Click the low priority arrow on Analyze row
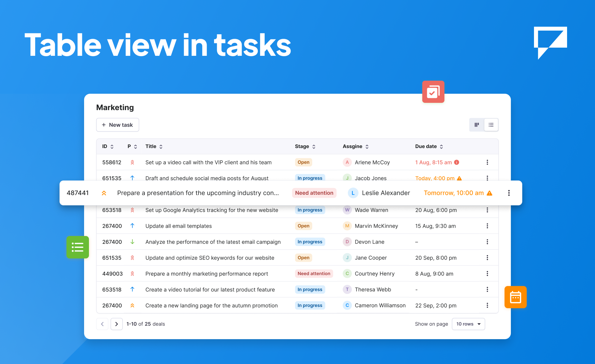The width and height of the screenshot is (595, 364). [132, 242]
